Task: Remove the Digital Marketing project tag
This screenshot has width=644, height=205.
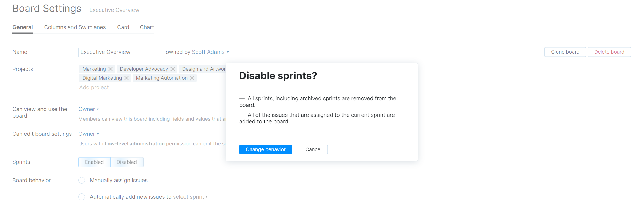Action: 126,78
